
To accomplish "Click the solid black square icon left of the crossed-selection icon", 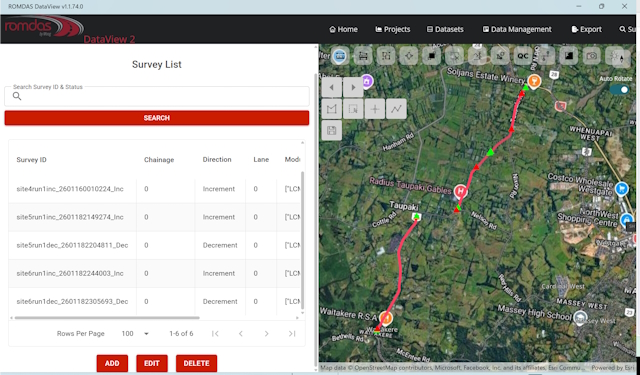I will pos(431,56).
